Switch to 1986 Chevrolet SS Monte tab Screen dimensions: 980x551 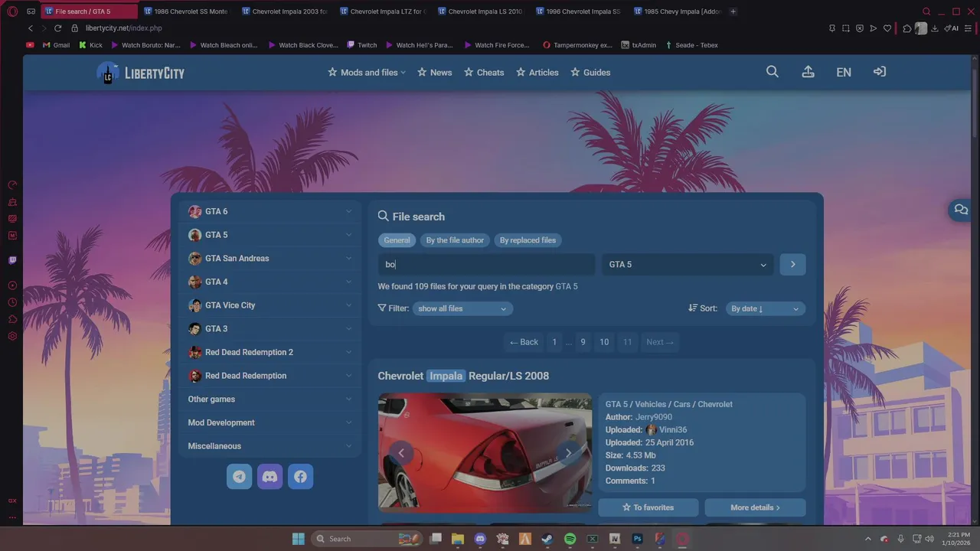tap(186, 11)
